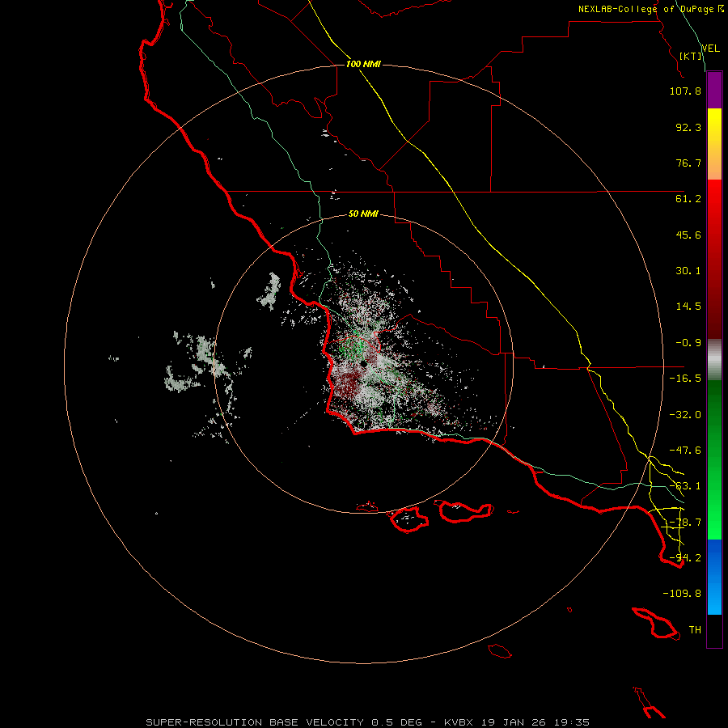Image resolution: width=728 pixels, height=728 pixels.
Task: Pick the purple segment of the velocity scale
Action: (x=714, y=90)
